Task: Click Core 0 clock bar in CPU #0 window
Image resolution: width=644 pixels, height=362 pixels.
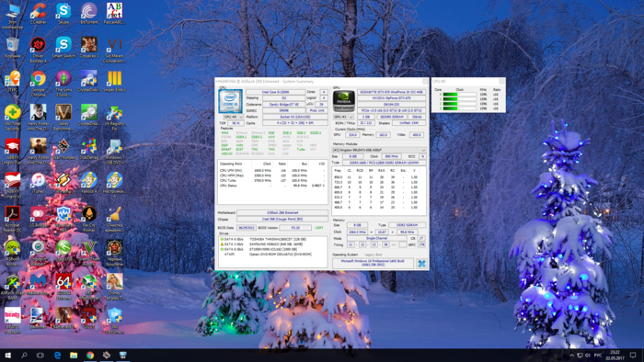Action: pyautogui.click(x=459, y=95)
